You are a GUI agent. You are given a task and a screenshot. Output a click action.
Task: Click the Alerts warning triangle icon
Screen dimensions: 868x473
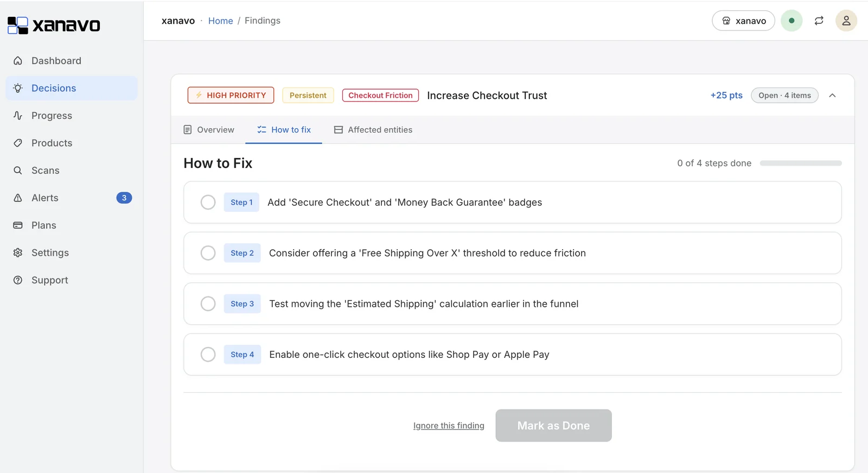18,198
